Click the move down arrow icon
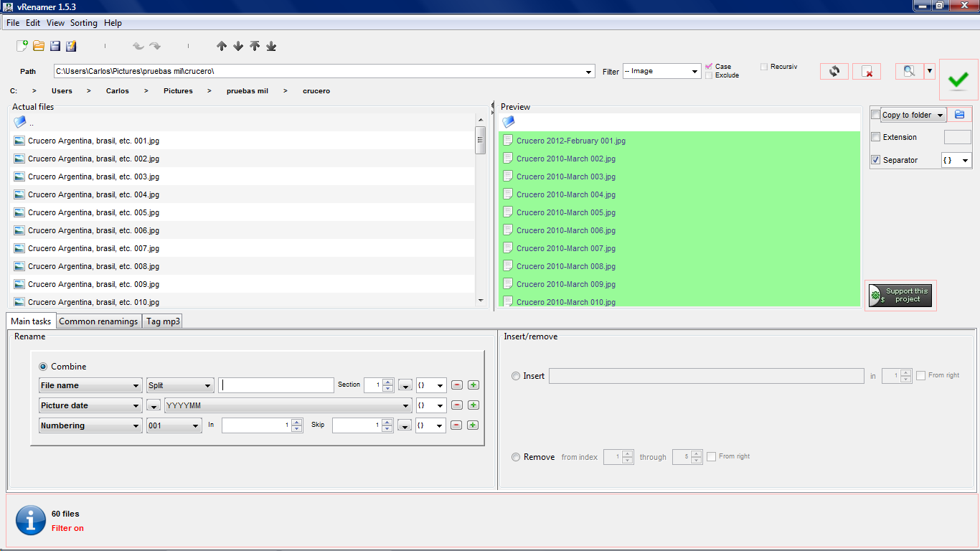The width and height of the screenshot is (980, 551). [238, 46]
